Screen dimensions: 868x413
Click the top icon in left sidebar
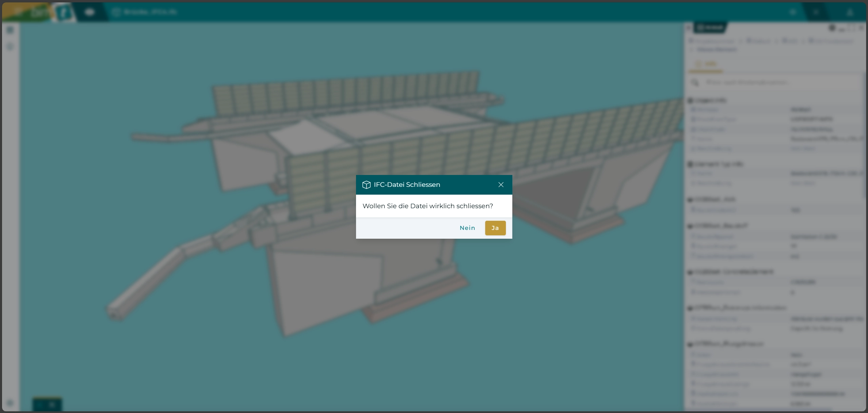click(10, 30)
